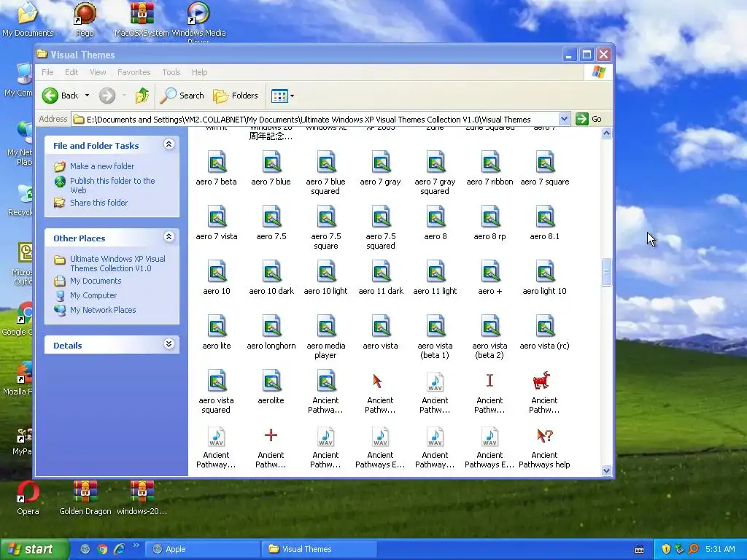The height and width of the screenshot is (560, 747).
Task: Click Make a new folder
Action: [x=102, y=166]
